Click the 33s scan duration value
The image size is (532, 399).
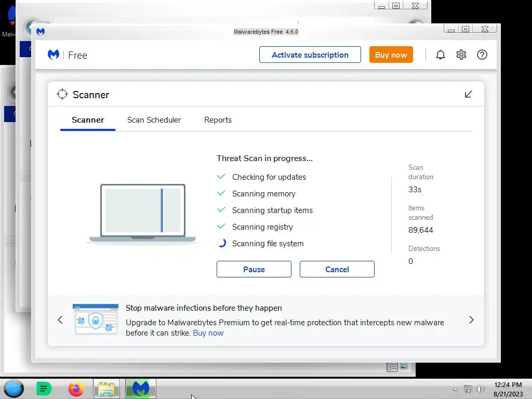click(415, 190)
